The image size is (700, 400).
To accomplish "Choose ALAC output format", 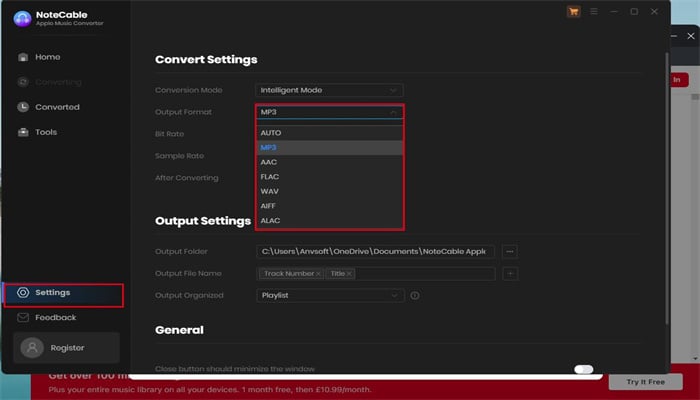I will tap(329, 221).
